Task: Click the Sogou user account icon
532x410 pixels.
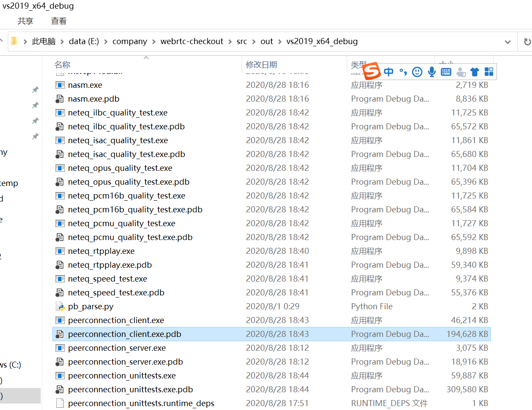Action: pyautogui.click(x=461, y=72)
